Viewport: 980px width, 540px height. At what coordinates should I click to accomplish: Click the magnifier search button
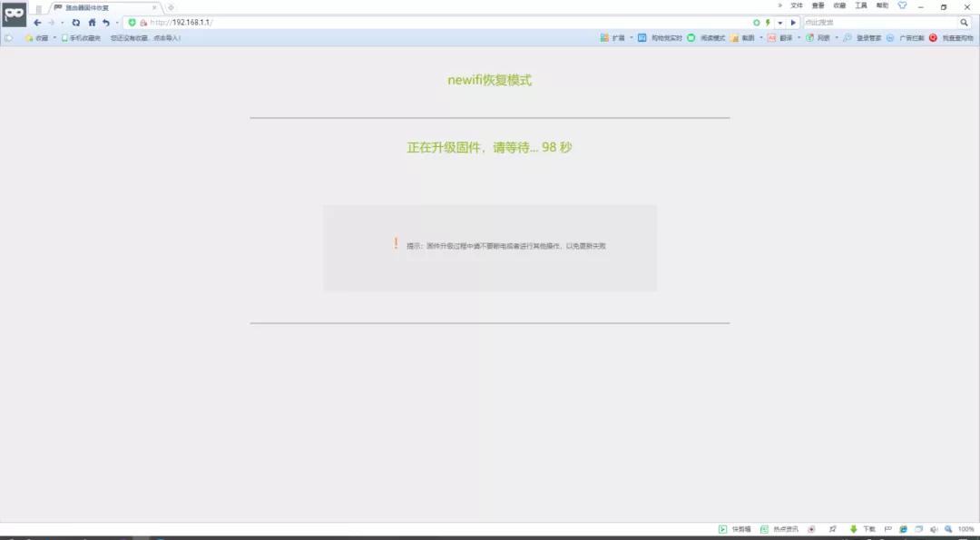click(x=965, y=23)
